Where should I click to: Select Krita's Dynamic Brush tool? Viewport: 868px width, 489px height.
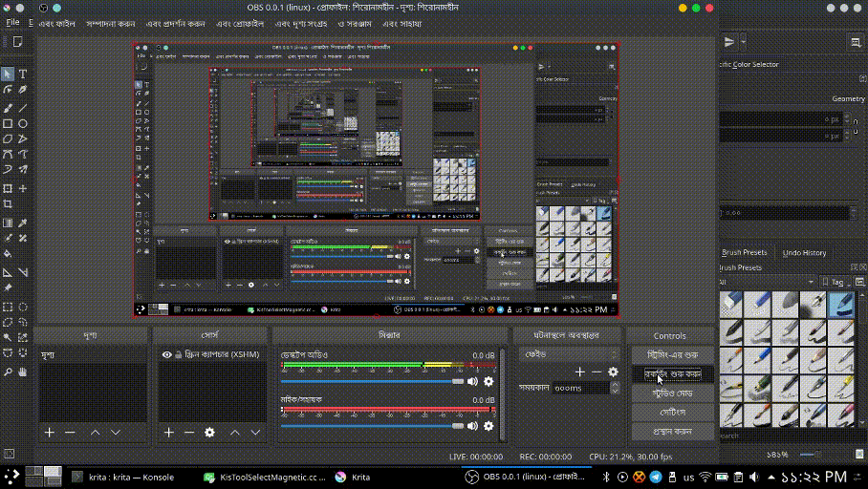tap(8, 169)
